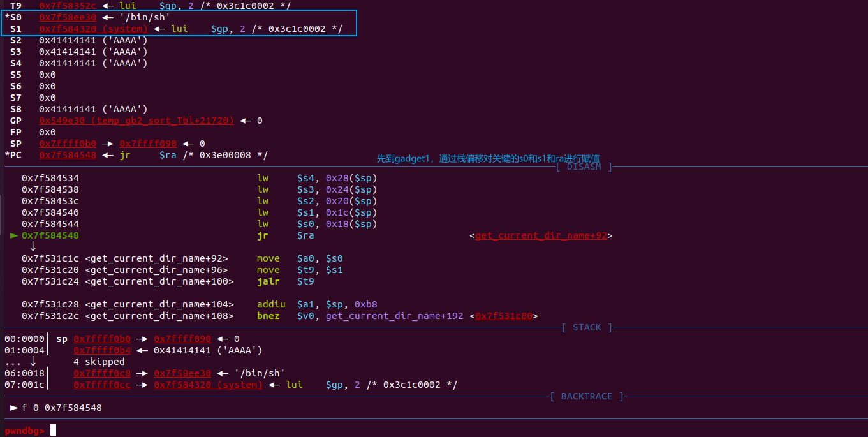868x437 pixels.
Task: Click stack address 0x7ffff0cc at offset 07:001c
Action: (102, 385)
